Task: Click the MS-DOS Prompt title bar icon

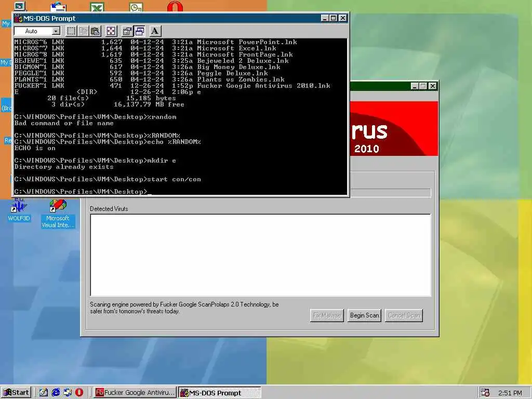Action: tap(18, 18)
